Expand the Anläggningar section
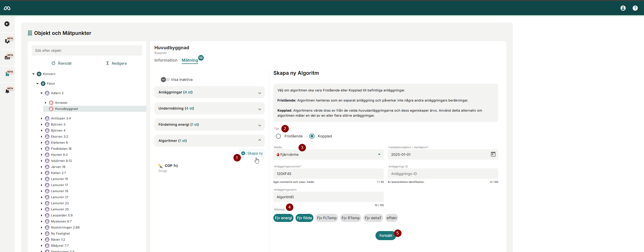This screenshot has height=252, width=644. pyautogui.click(x=209, y=92)
